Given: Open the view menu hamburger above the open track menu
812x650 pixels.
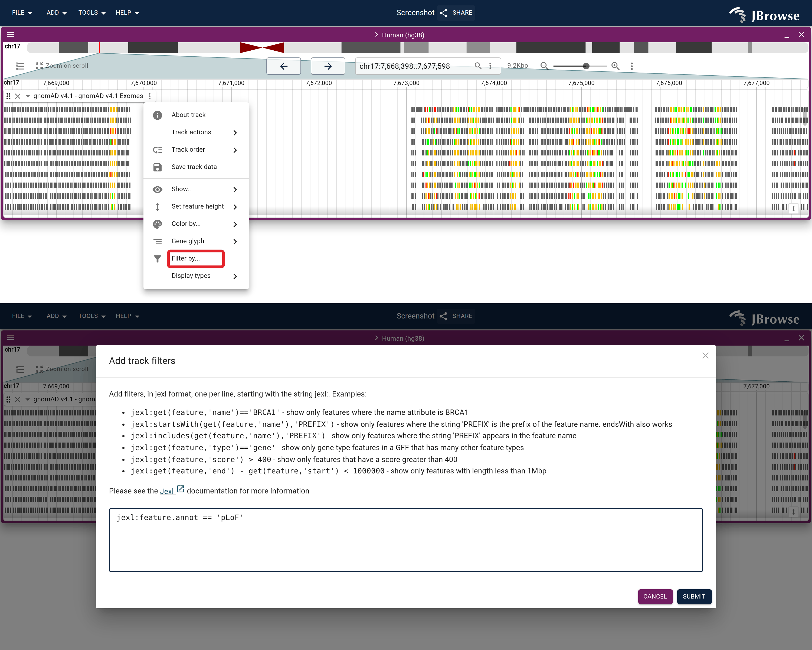Looking at the screenshot, I should coord(11,35).
